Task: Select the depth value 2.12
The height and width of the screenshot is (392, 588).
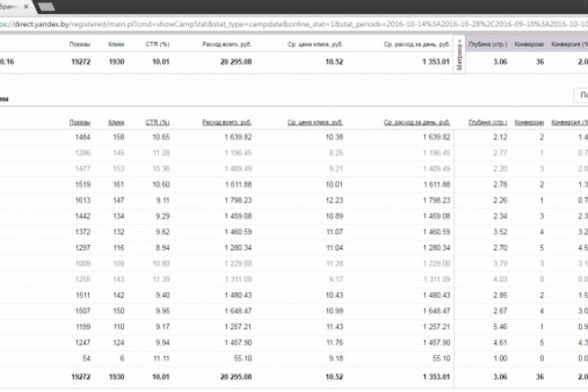Action: point(501,137)
